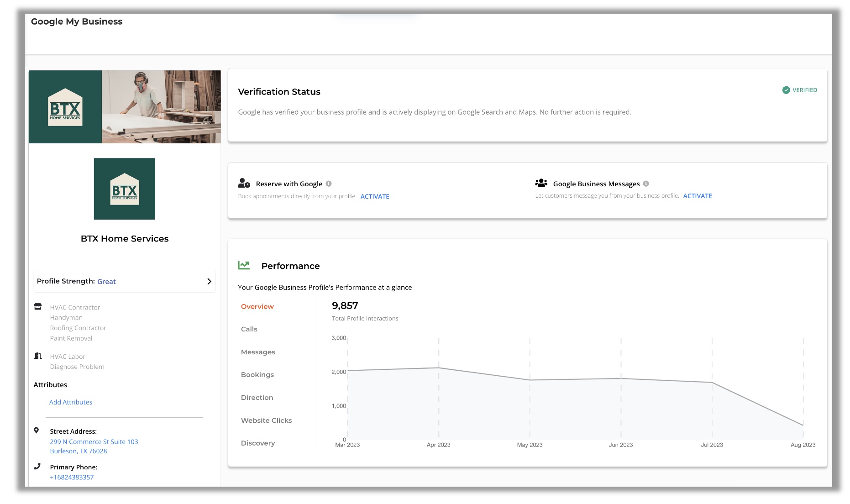Click the storefront categories icon beside HVAC Contractor
850x504 pixels.
pyautogui.click(x=38, y=307)
